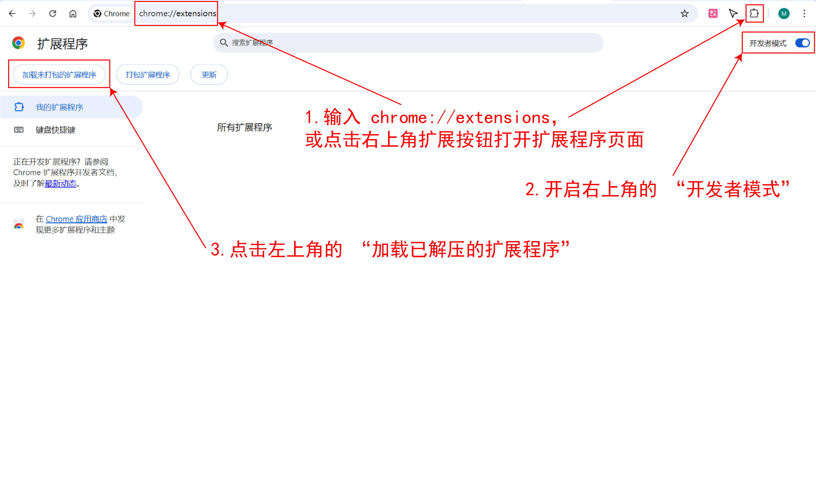
Task: Click 加载未打包的扩展程序 button
Action: point(59,75)
